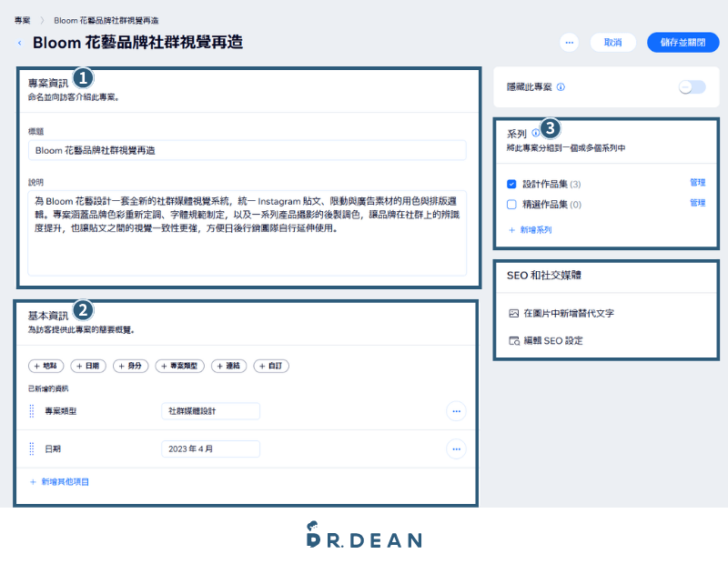The height and width of the screenshot is (564, 728).
Task: Grab the drag handle of 日期 row
Action: (x=32, y=449)
